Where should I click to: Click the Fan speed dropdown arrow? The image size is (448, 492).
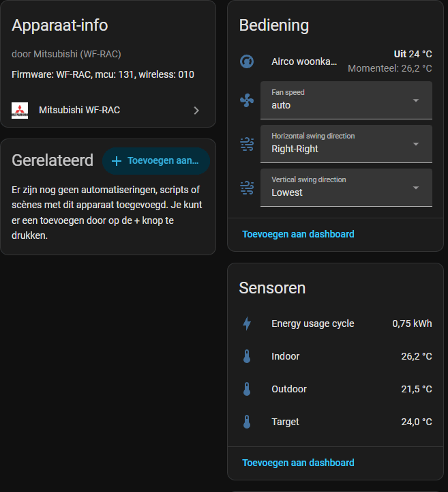(x=416, y=100)
